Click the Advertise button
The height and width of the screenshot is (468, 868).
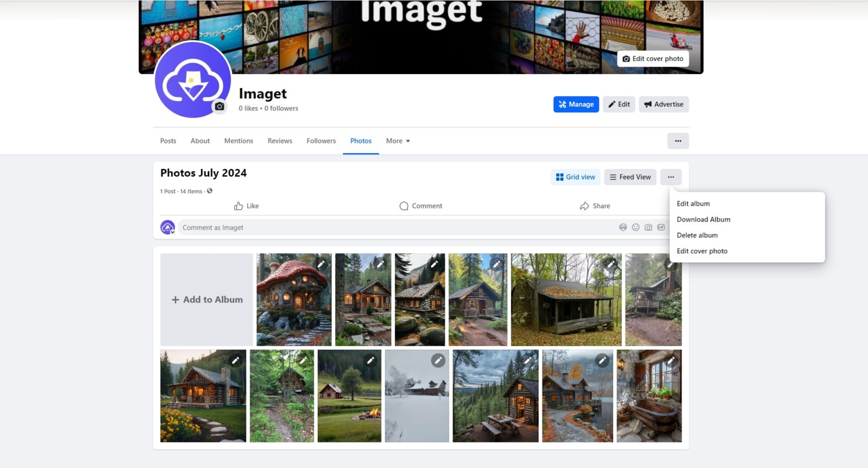tap(663, 104)
